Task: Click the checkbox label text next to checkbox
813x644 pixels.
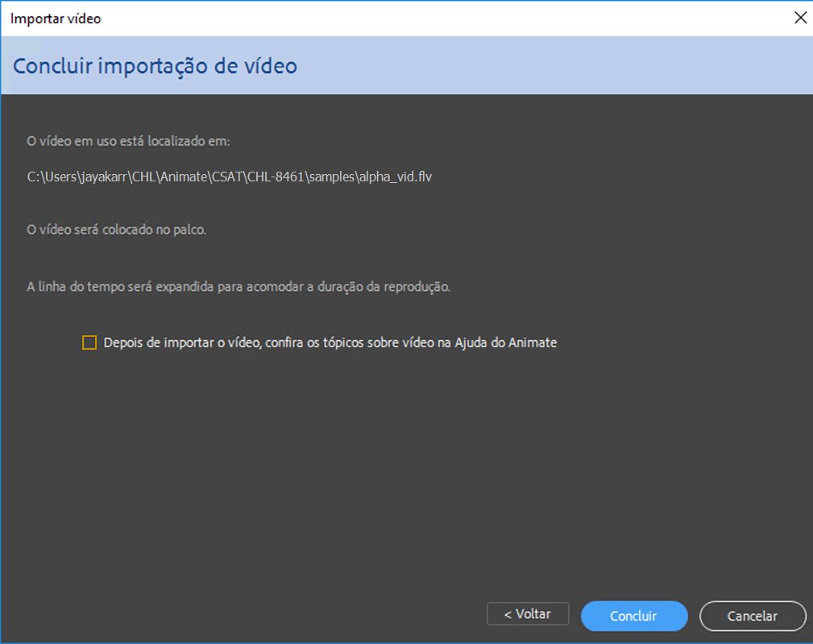Action: pyautogui.click(x=330, y=342)
